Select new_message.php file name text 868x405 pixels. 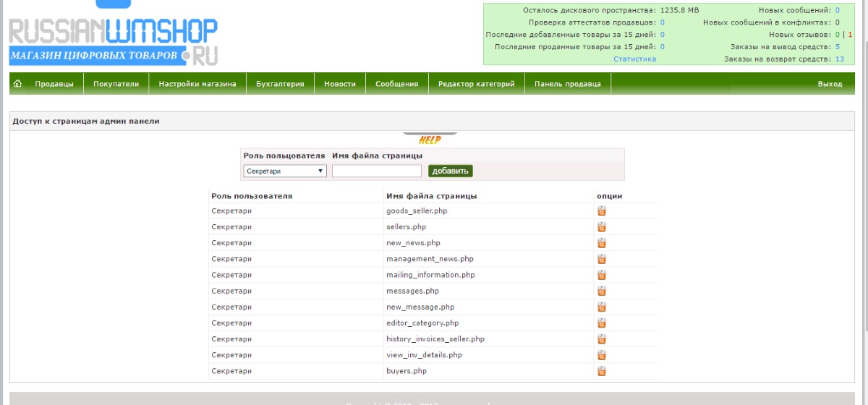[420, 307]
